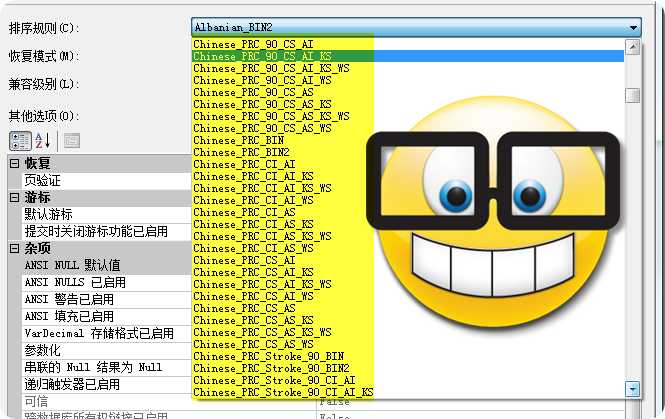Click the 递归触发器已启用 property
This screenshot has width=665, height=419.
[106, 384]
